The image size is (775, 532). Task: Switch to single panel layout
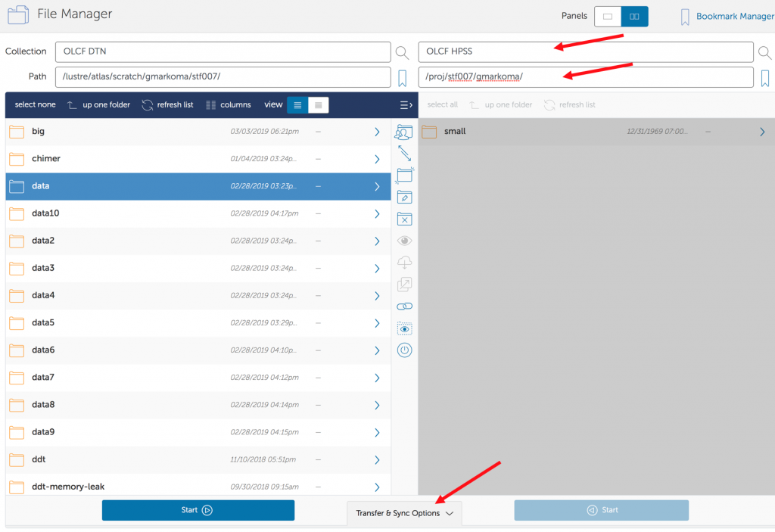(608, 16)
